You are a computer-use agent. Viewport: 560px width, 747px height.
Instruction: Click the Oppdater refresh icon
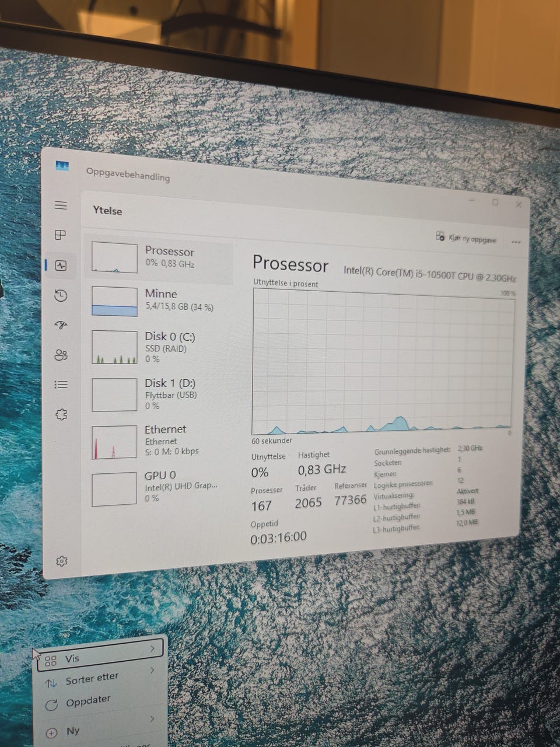tap(51, 705)
